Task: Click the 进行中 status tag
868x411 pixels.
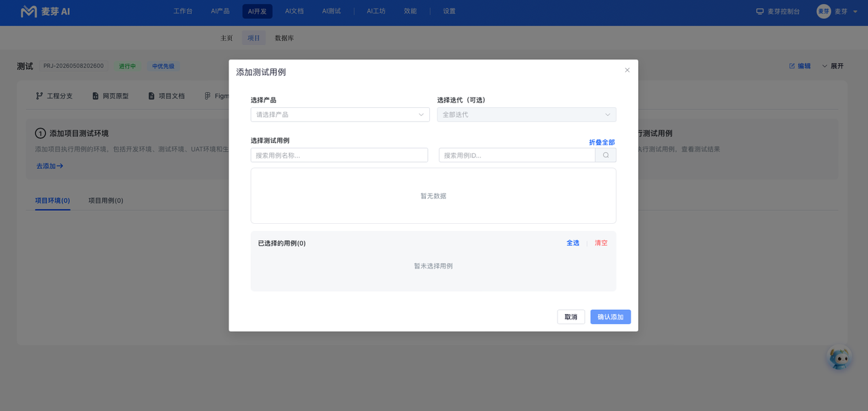Action: point(127,66)
